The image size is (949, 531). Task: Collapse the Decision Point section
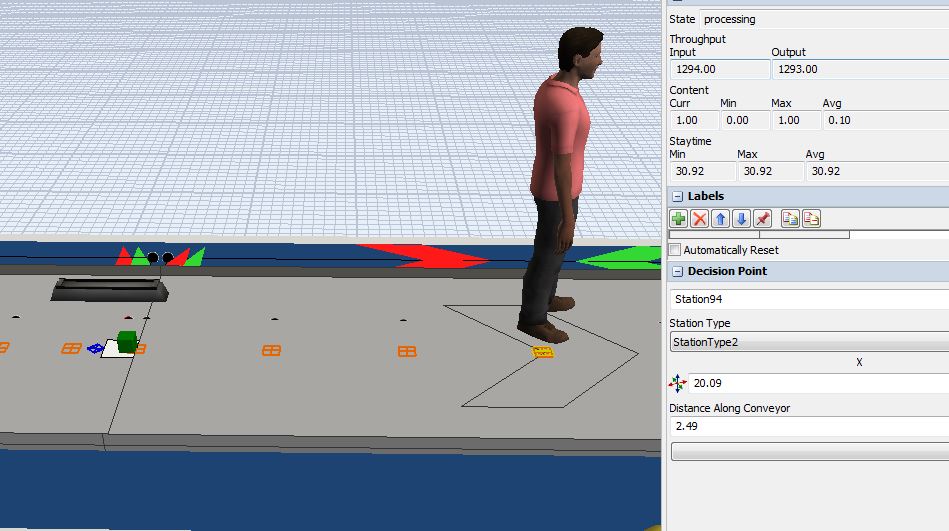tap(677, 271)
